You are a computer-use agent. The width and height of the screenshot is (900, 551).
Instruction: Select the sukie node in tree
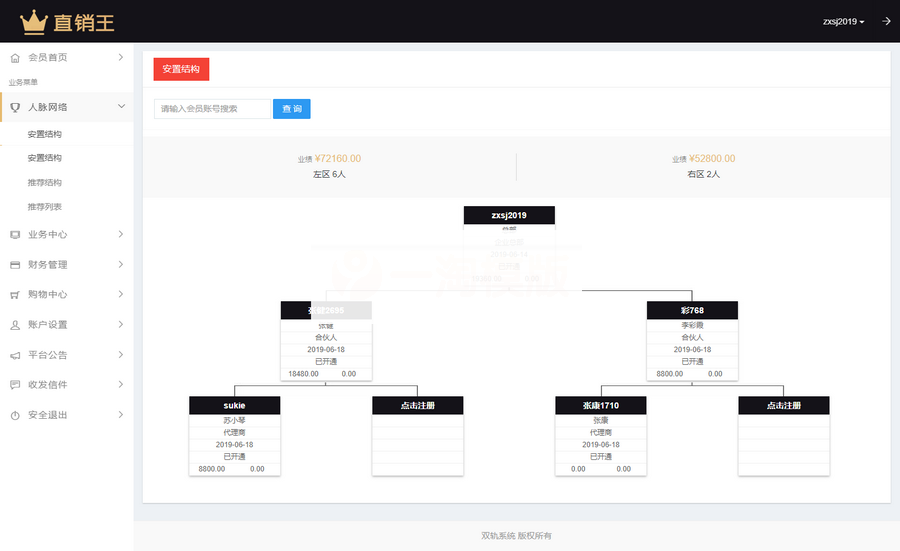click(234, 405)
